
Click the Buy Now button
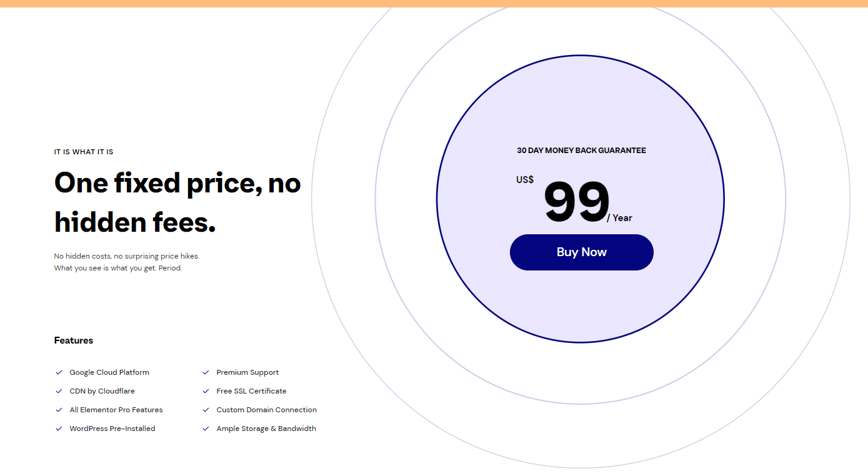(x=581, y=252)
